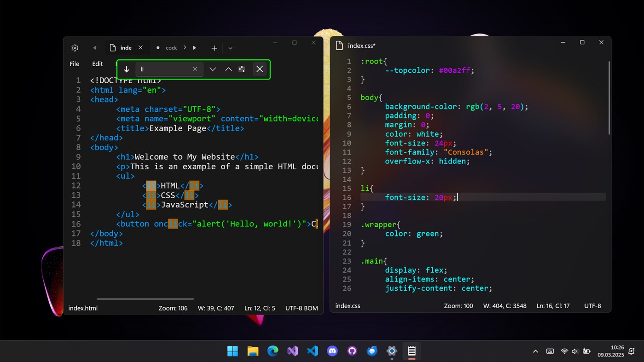The height and width of the screenshot is (362, 644).
Task: Switch to the "inde" file tab
Action: [126, 48]
